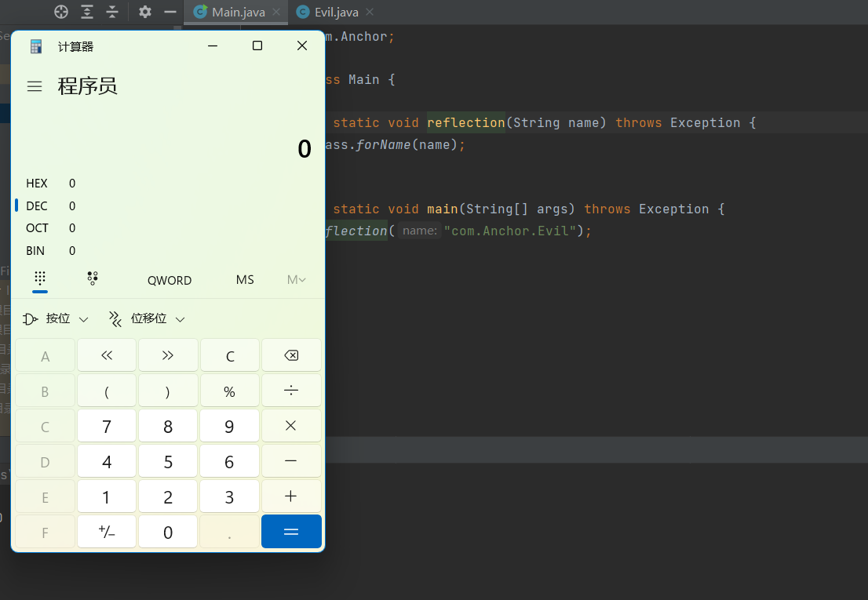The image size is (868, 600).
Task: Click the percent modulo key
Action: [x=229, y=391]
